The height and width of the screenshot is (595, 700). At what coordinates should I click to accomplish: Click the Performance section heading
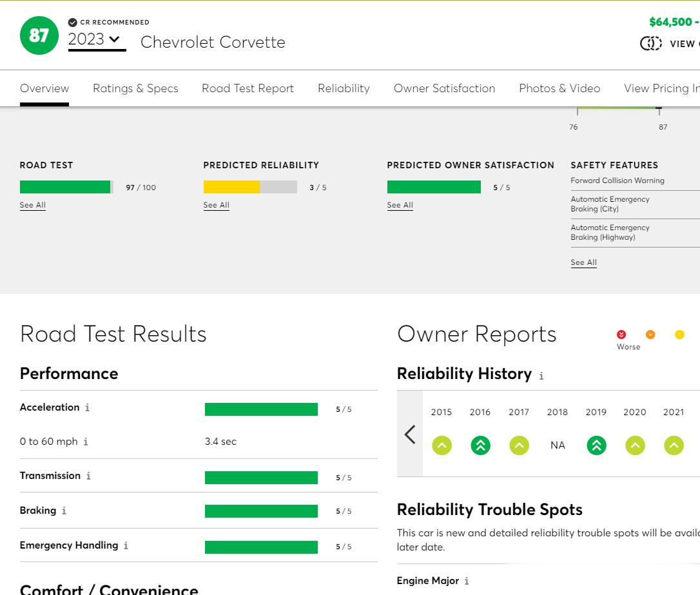pos(69,374)
